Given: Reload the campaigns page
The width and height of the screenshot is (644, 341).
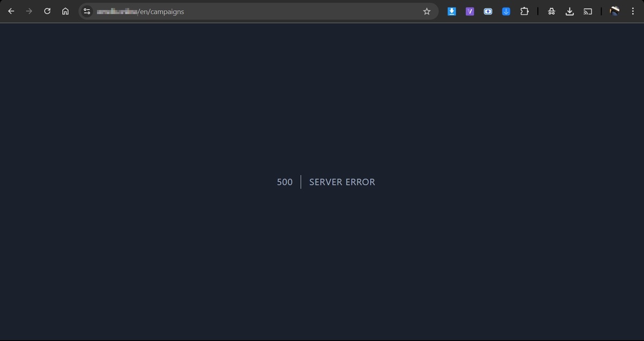Looking at the screenshot, I should pyautogui.click(x=47, y=11).
